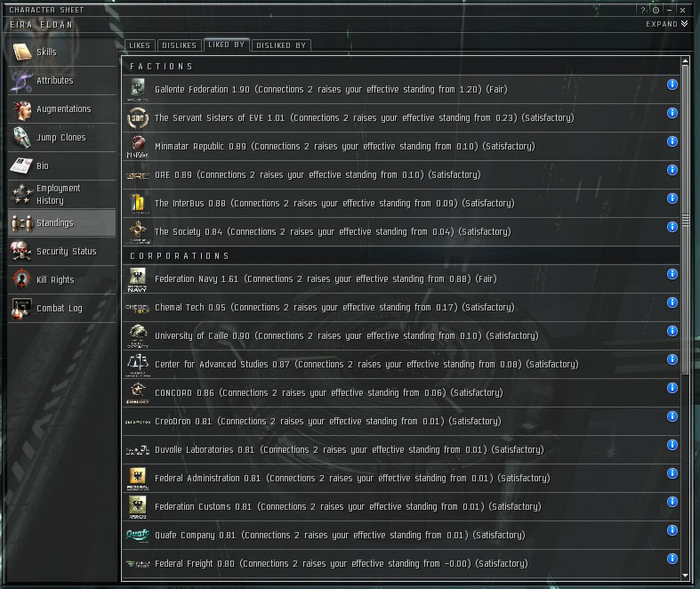Open the Employment History section icon
This screenshot has width=700, height=589.
point(21,194)
